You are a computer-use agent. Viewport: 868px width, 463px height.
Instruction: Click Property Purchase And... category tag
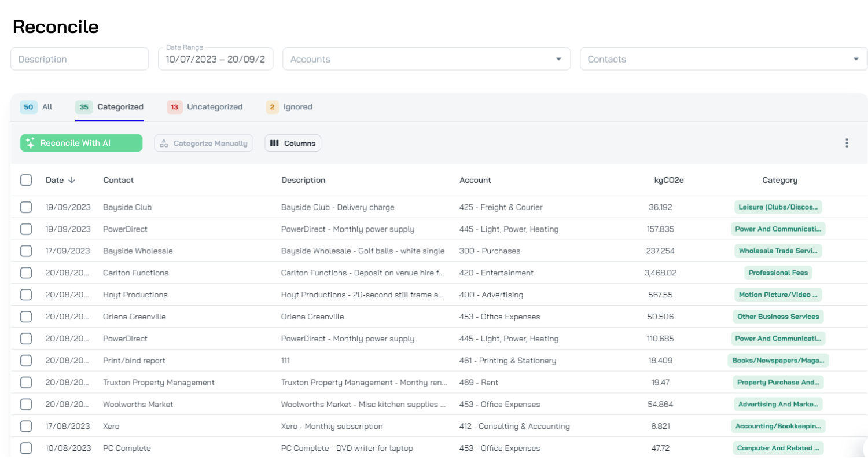click(x=778, y=382)
